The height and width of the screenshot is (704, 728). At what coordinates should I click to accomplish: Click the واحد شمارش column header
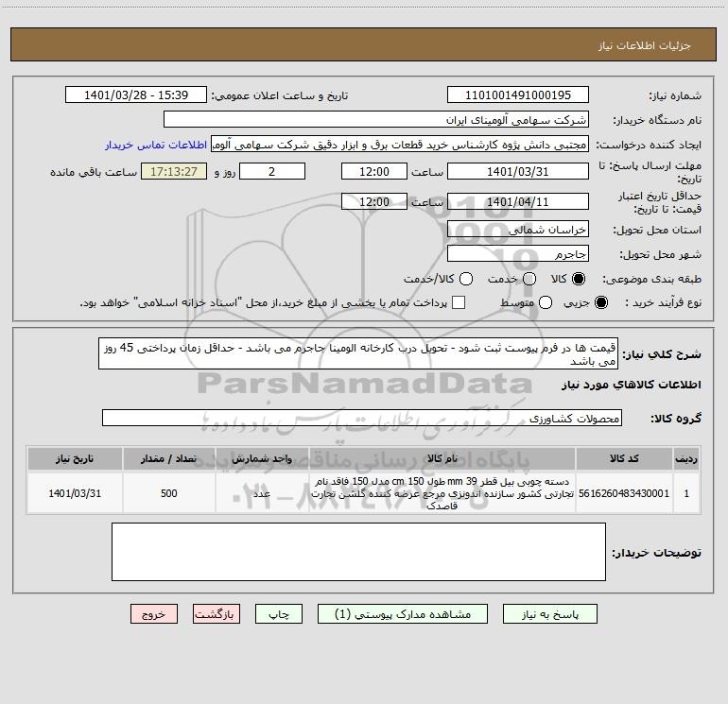pyautogui.click(x=262, y=458)
